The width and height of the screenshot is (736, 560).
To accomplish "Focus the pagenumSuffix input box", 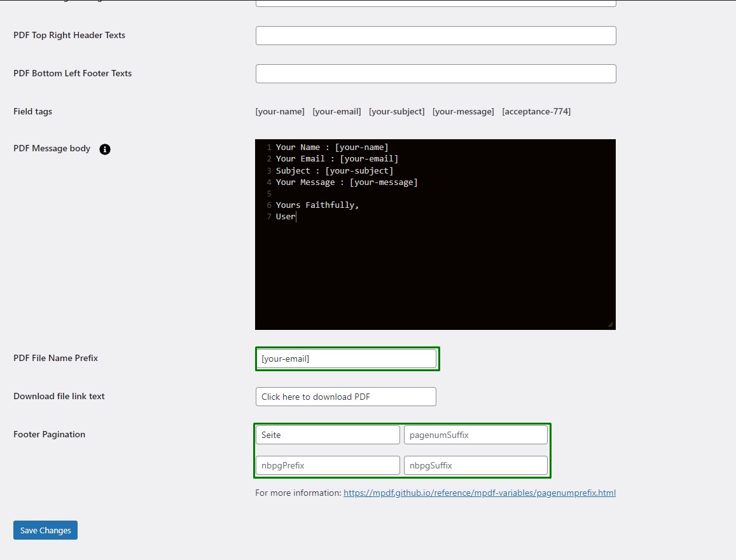I will coord(475,435).
